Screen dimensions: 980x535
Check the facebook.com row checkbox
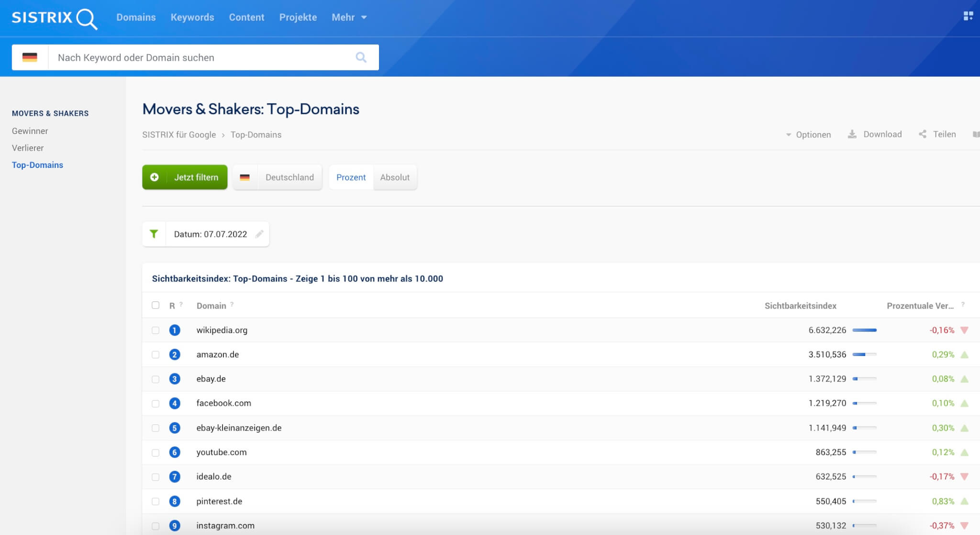[x=156, y=403]
